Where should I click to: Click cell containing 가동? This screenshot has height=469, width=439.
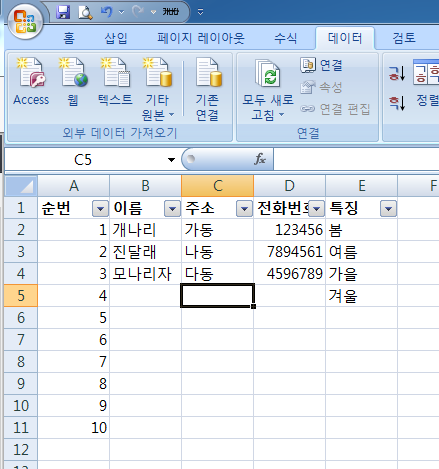(218, 230)
